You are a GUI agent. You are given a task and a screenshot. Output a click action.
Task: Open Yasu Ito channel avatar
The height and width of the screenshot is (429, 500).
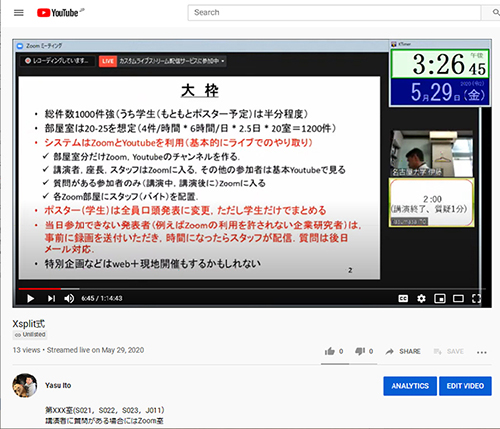(x=25, y=385)
